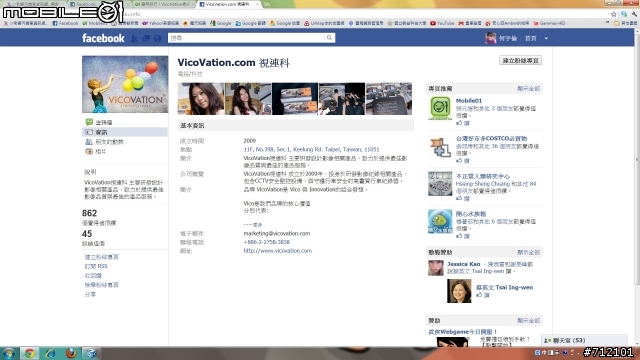Viewport: 640px width, 360px height.
Task: Open the Google bookmark
Action: tap(221, 23)
